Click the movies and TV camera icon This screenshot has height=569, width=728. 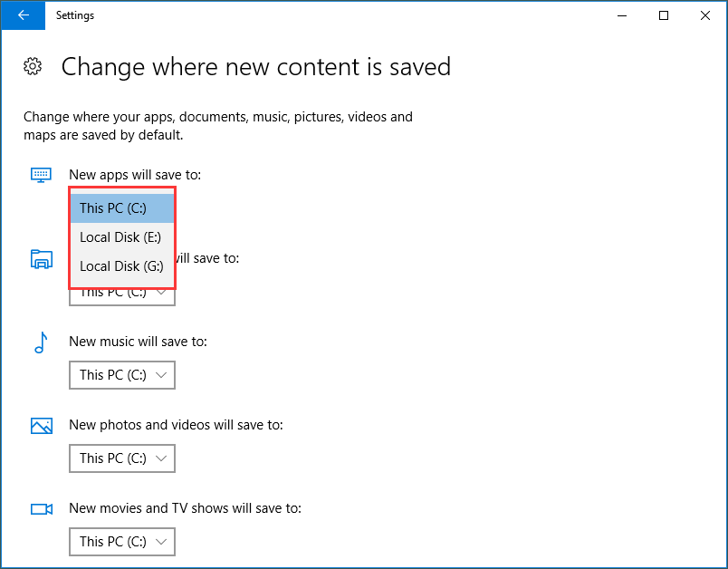tap(42, 509)
